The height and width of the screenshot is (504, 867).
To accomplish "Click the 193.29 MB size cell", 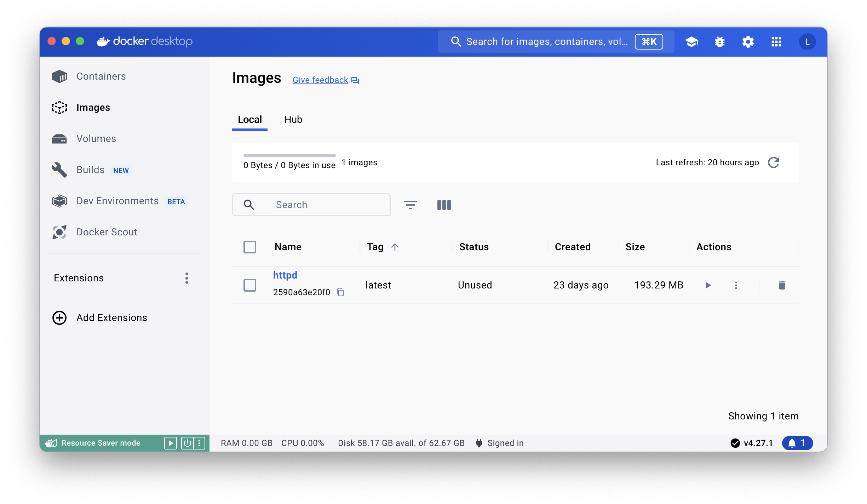I will coord(659,285).
